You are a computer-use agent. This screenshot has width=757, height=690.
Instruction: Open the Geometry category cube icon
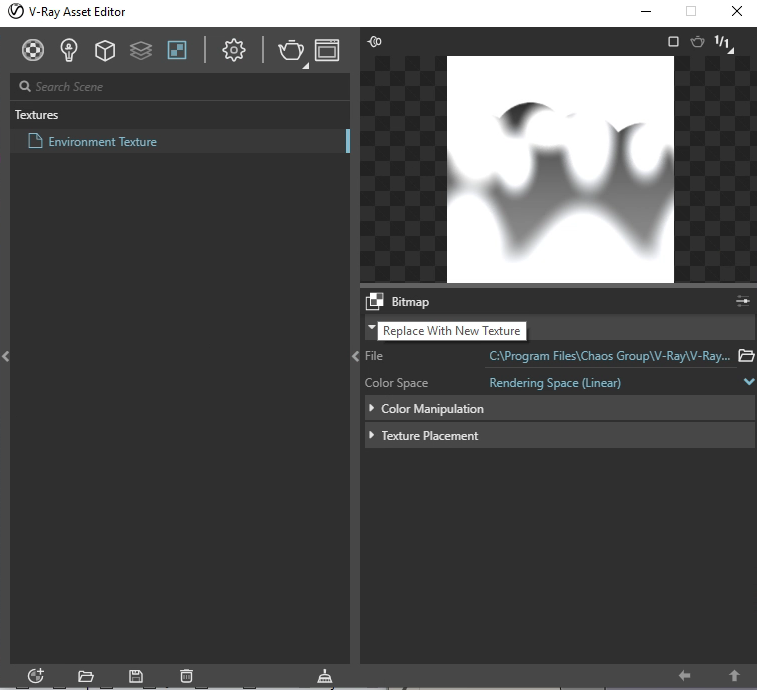click(x=105, y=49)
